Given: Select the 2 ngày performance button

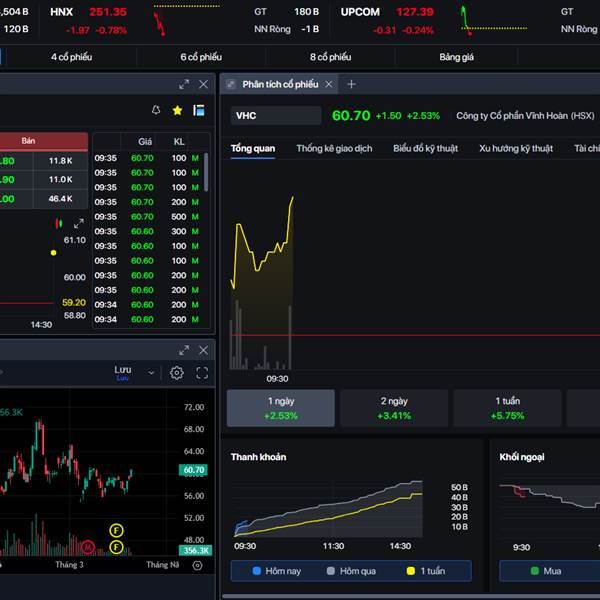Looking at the screenshot, I should click(x=394, y=408).
